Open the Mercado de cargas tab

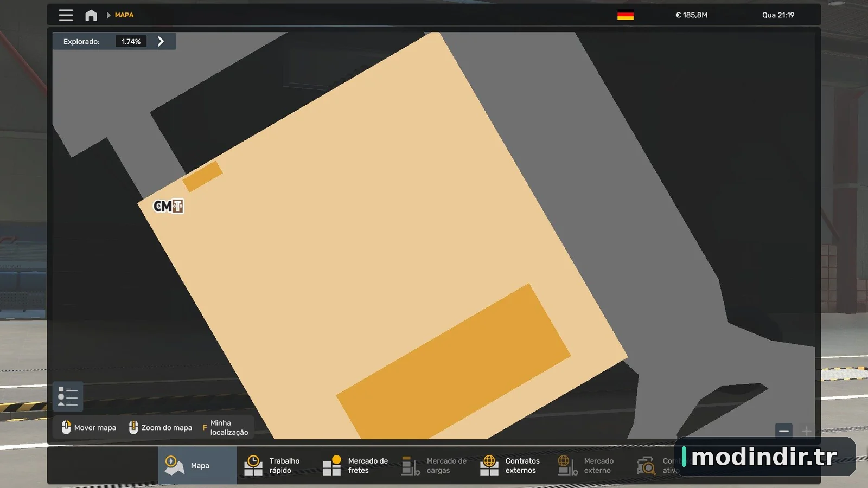click(433, 465)
